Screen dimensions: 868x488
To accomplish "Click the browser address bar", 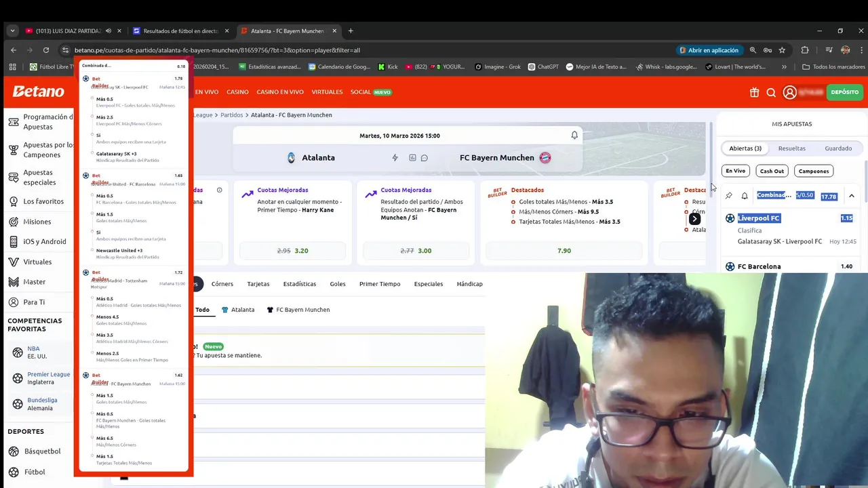I will [x=366, y=50].
